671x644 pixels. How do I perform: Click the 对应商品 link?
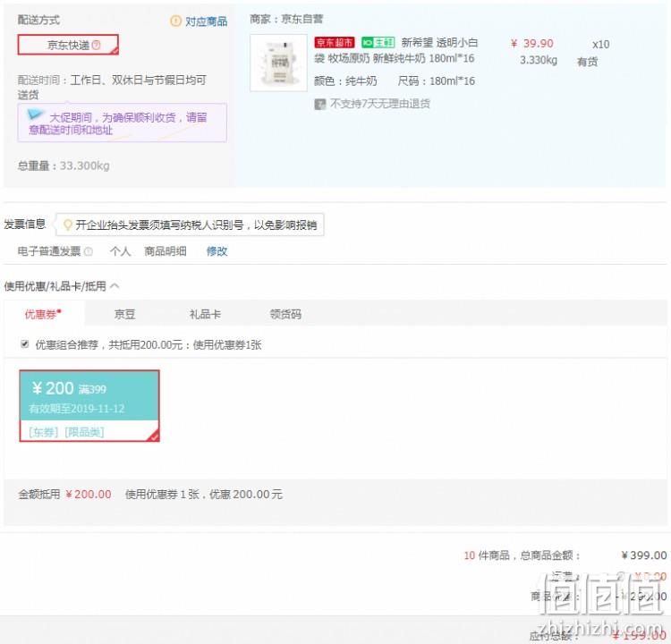pos(207,21)
